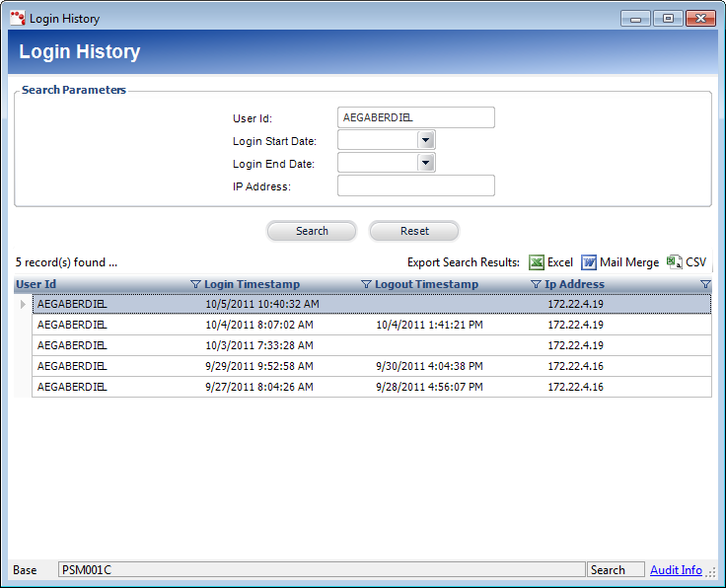726x588 pixels.
Task: Select the row logged in 10/3/2011 7:33:28 AM
Action: click(x=372, y=345)
